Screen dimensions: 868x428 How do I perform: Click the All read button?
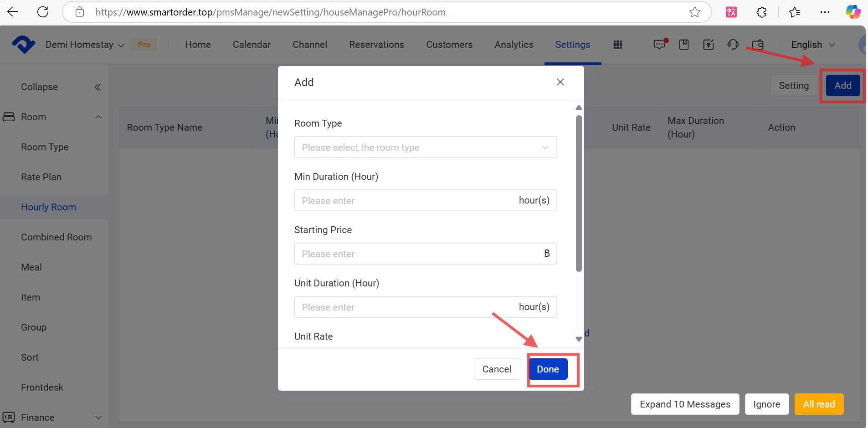[818, 404]
